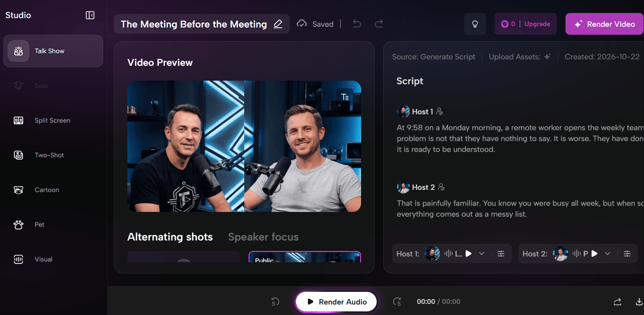Click Host 1 avatar in voice bar
Image resolution: width=644 pixels, height=315 pixels.
tap(432, 254)
